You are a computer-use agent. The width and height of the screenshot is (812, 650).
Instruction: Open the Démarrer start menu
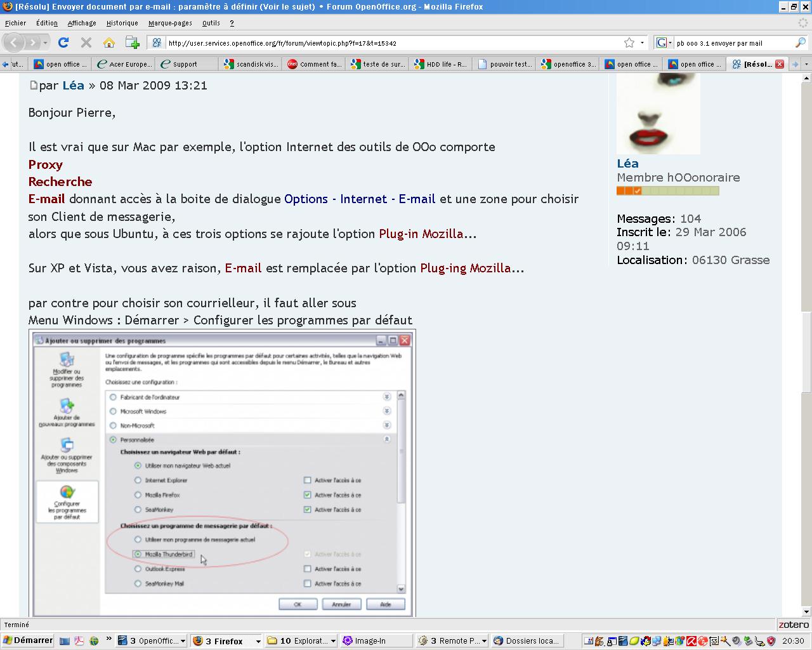28,640
